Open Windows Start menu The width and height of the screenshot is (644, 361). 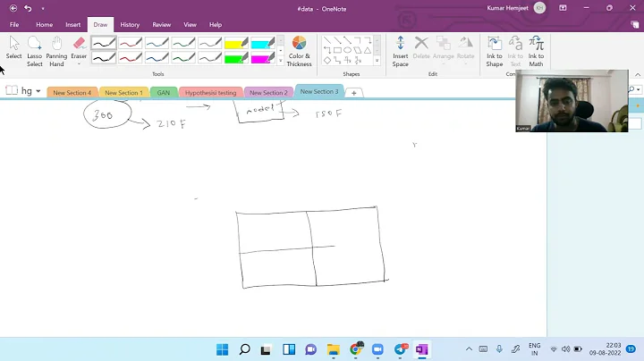click(x=222, y=349)
